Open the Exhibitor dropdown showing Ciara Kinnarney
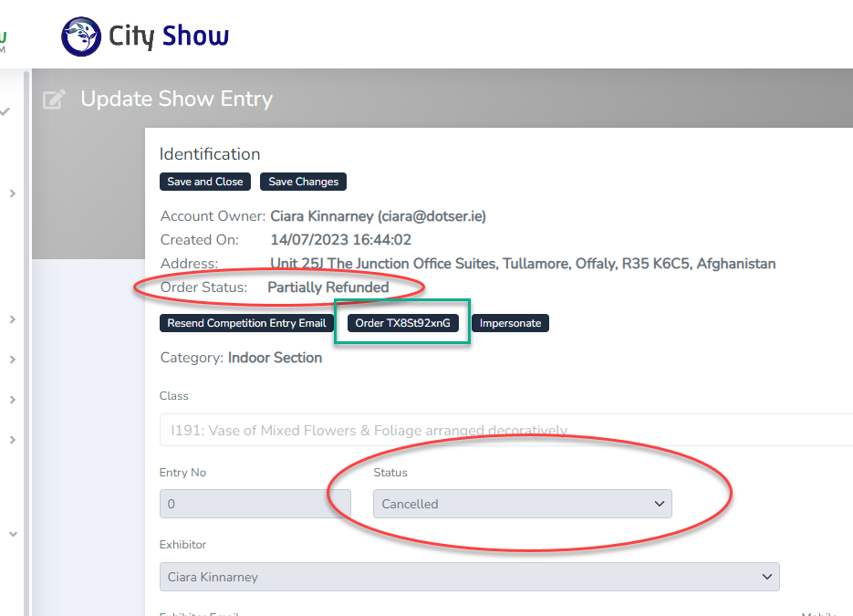Image resolution: width=853 pixels, height=616 pixels. (x=469, y=577)
